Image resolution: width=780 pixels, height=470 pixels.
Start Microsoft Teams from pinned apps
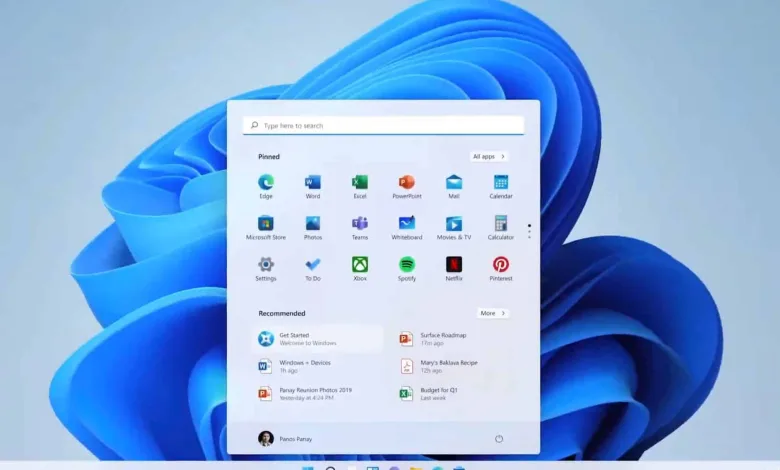coord(360,224)
